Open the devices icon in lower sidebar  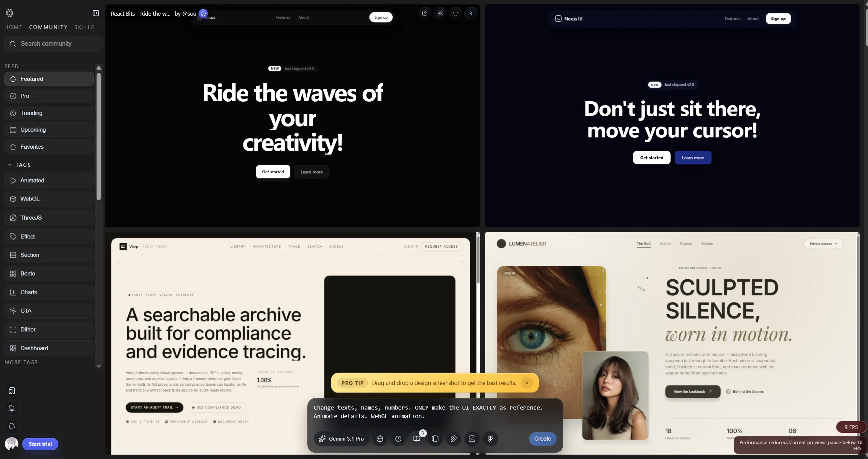click(x=12, y=391)
